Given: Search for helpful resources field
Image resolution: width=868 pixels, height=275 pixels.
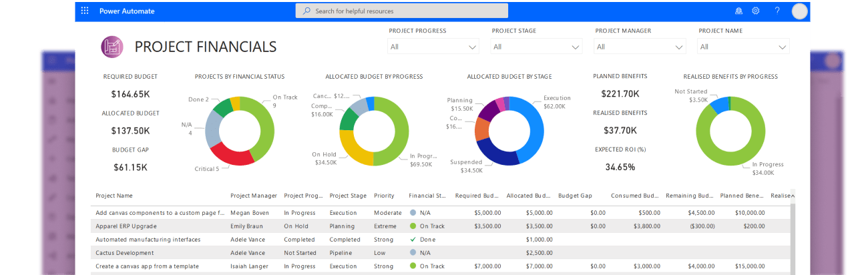Looking at the screenshot, I should 402,11.
